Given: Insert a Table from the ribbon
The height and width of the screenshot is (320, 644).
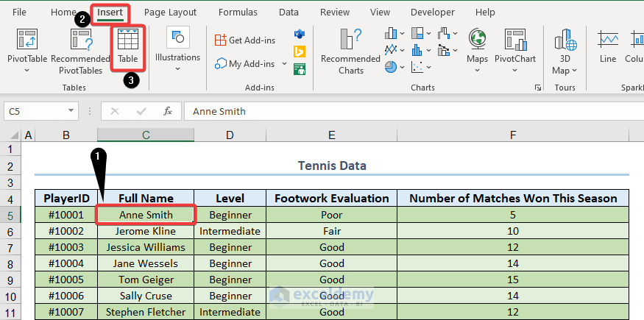Looking at the screenshot, I should [x=128, y=47].
